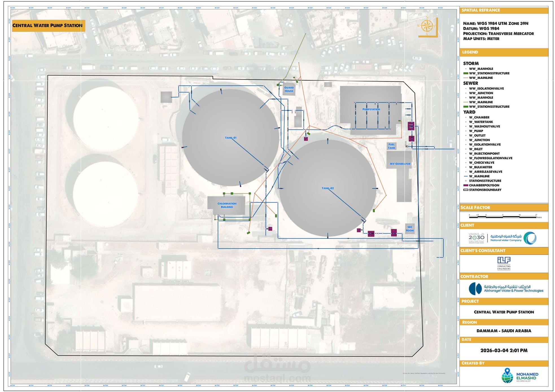
Task: Click the Mohamed Elmashd GIS Specialist logo
Action: [x=520, y=376]
